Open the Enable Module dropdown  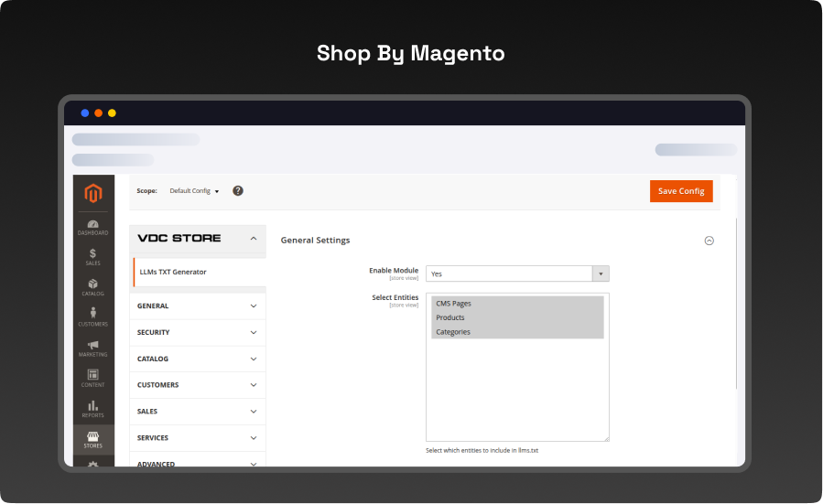[517, 273]
